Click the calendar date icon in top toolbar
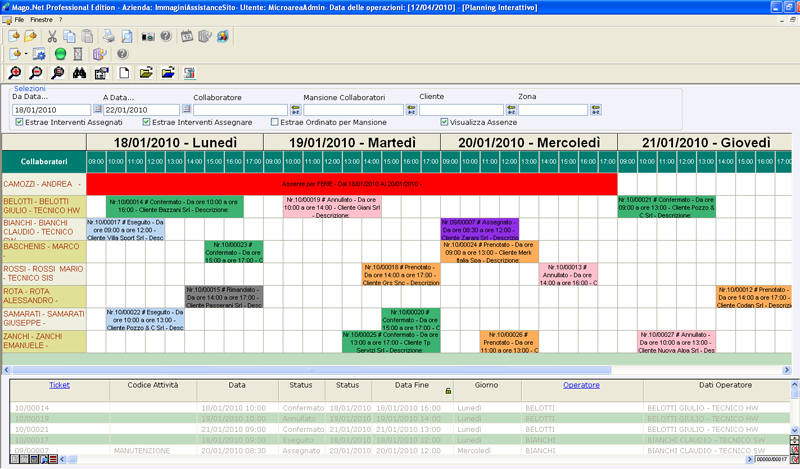The image size is (800, 469). pos(187,36)
